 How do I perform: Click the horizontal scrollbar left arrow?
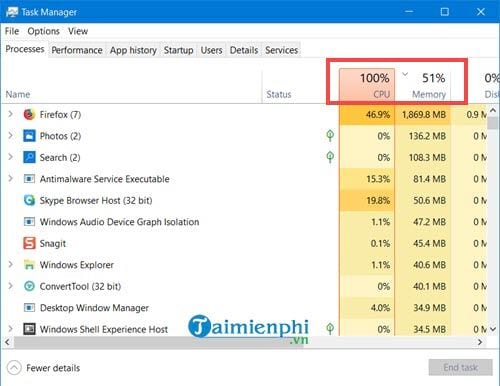(7, 342)
